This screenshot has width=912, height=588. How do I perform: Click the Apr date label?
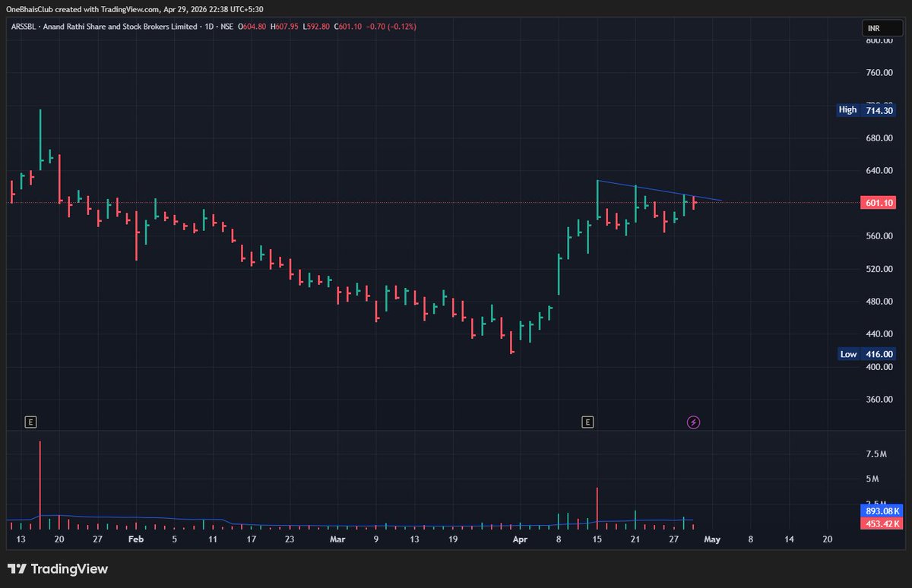pyautogui.click(x=520, y=539)
